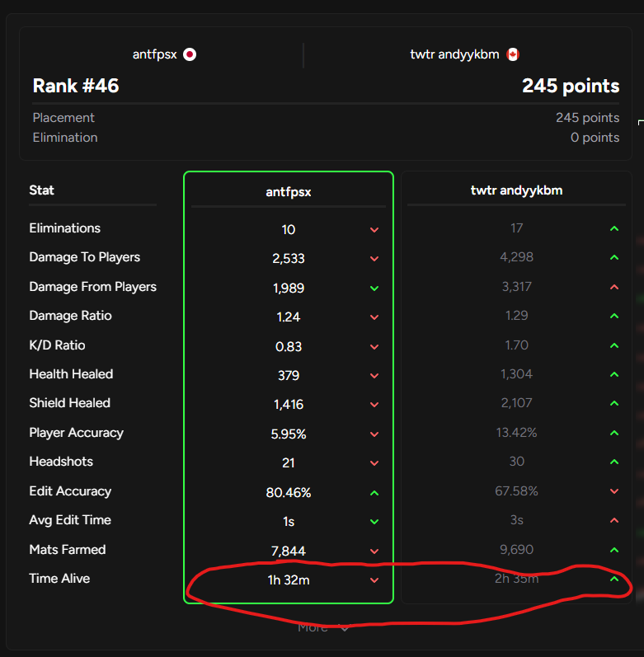Image resolution: width=644 pixels, height=657 pixels.
Task: Open twtr andyykbm player name in header
Action: 454,54
